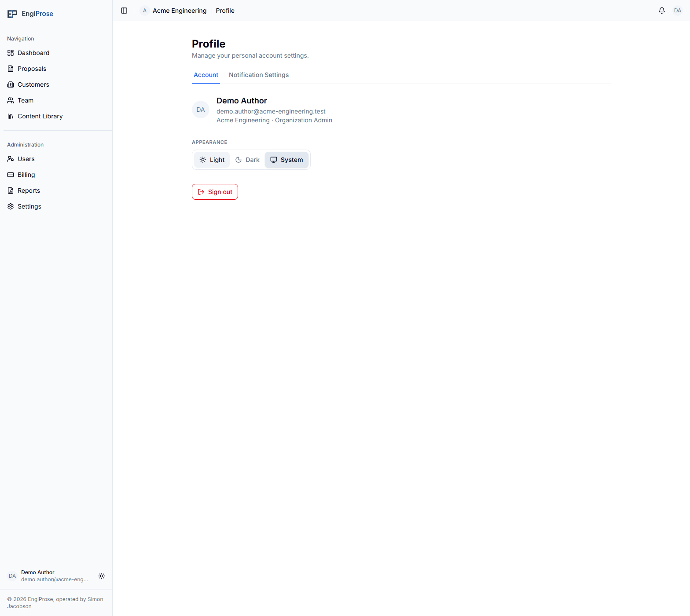Viewport: 690px width, 616px height.
Task: Click the EngiProse logo icon
Action: coord(12,14)
